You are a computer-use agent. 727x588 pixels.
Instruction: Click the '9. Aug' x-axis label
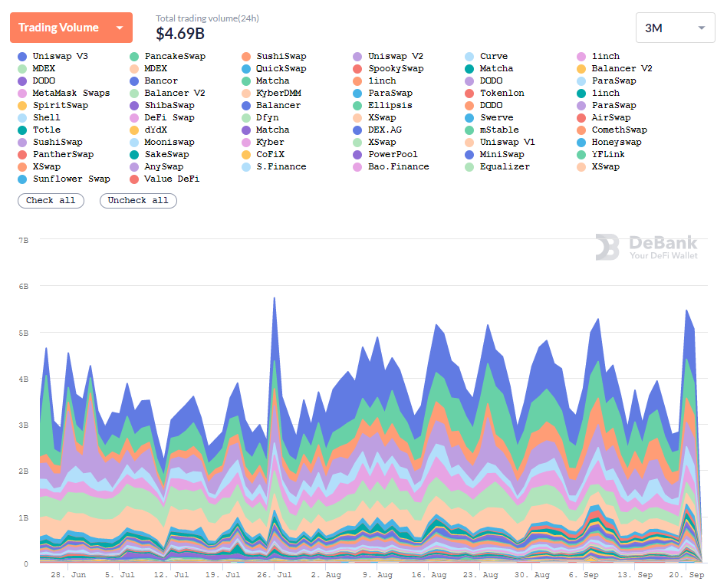377,574
